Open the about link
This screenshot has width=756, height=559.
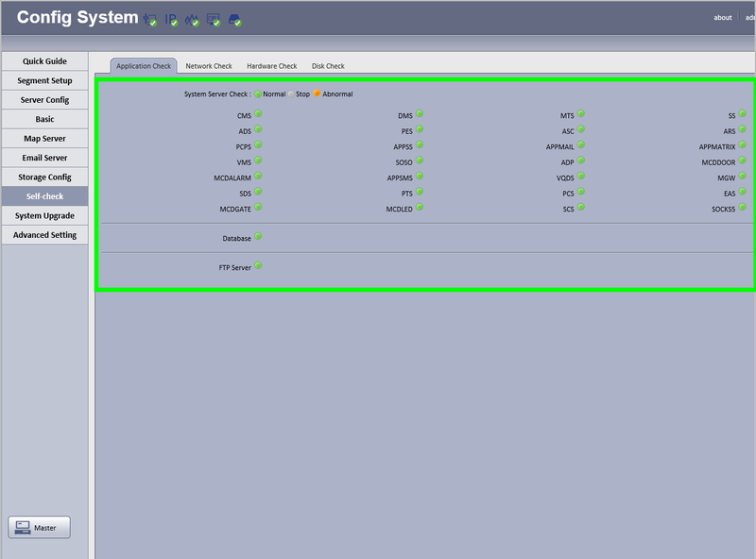722,17
